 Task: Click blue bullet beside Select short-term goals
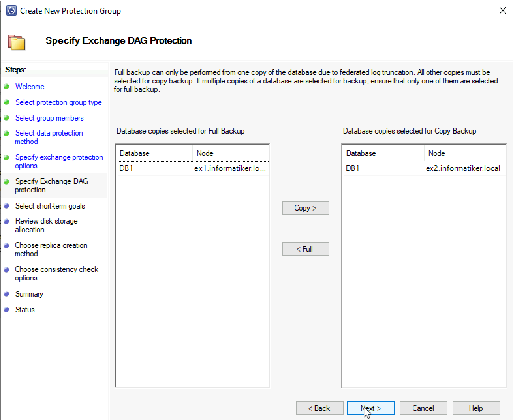[6, 206]
